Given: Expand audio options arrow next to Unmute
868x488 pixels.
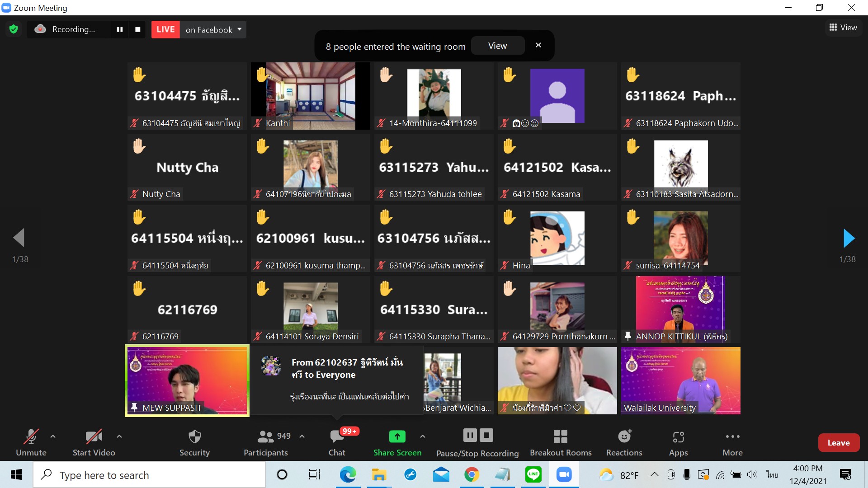Looking at the screenshot, I should [x=53, y=436].
